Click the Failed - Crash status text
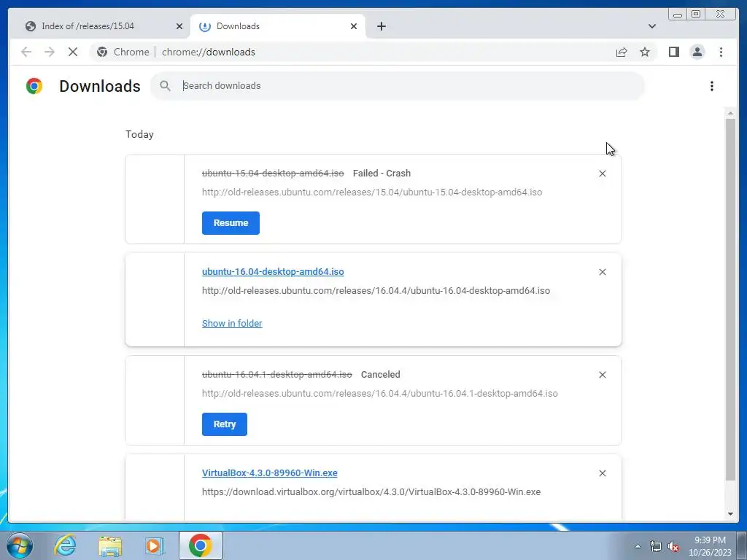The image size is (747, 560). 382,174
